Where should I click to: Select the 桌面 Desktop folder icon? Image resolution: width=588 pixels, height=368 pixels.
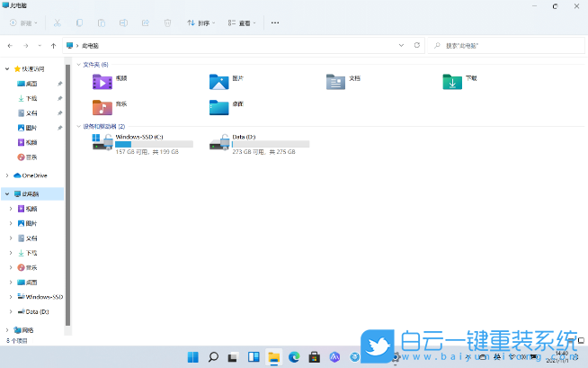(x=219, y=107)
